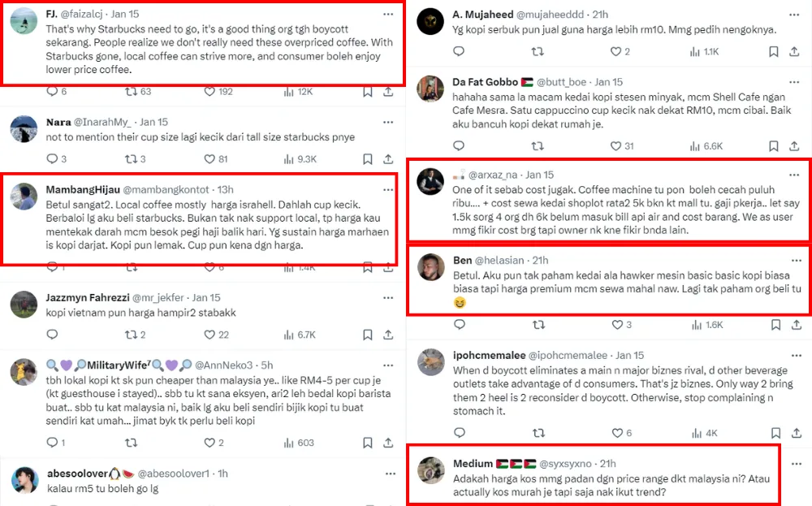Screen dimensions: 812x506
Task: Open abesoolover's display name link
Action: [76, 474]
